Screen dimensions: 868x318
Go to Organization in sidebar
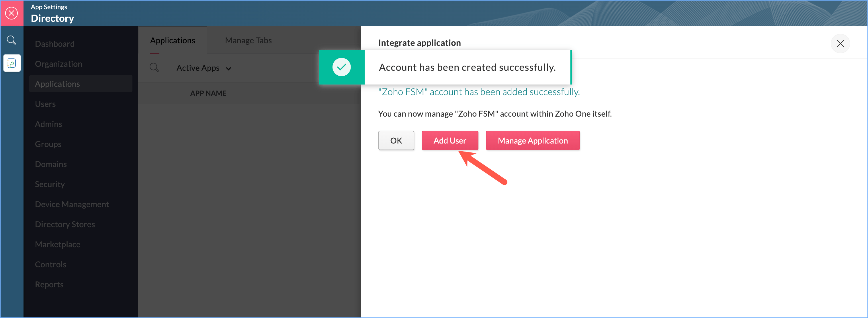point(58,64)
